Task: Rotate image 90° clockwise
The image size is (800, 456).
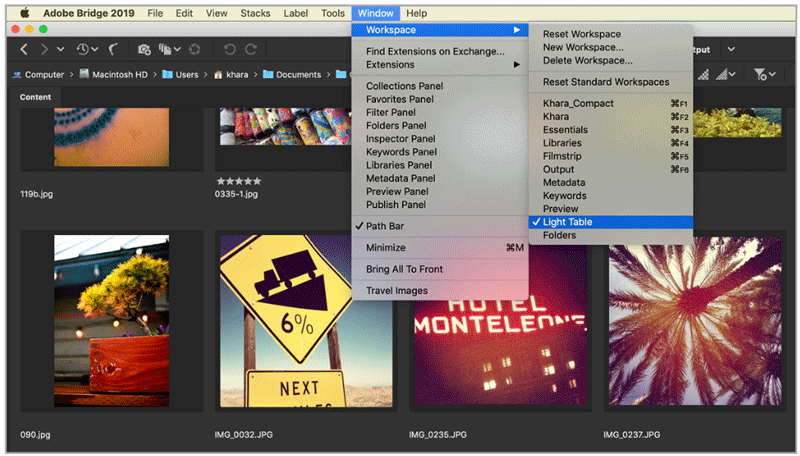Action: [x=251, y=49]
